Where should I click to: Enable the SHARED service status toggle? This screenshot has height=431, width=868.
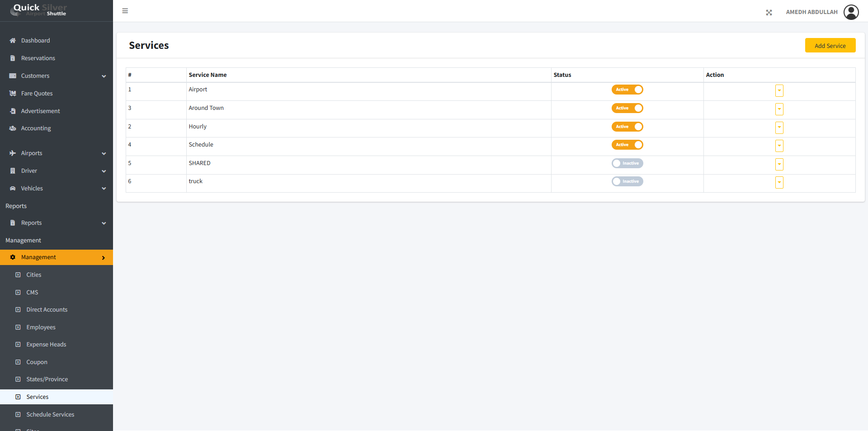(627, 163)
